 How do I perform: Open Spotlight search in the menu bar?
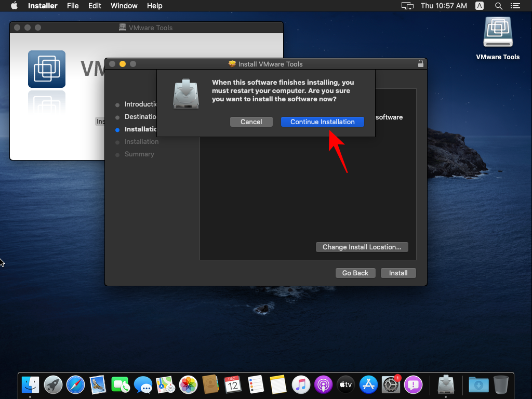(x=498, y=6)
